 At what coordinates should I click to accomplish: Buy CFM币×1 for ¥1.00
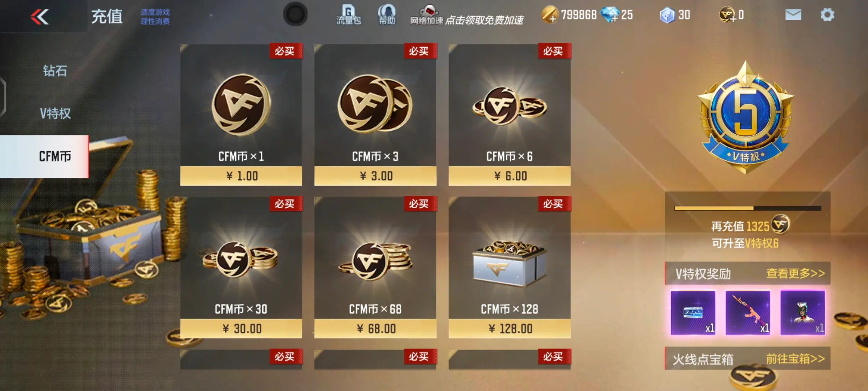click(241, 115)
